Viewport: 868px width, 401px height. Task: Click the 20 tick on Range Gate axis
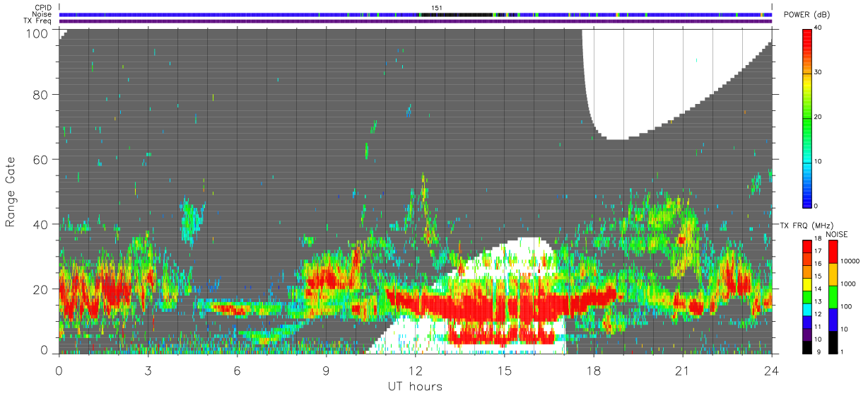pos(41,289)
